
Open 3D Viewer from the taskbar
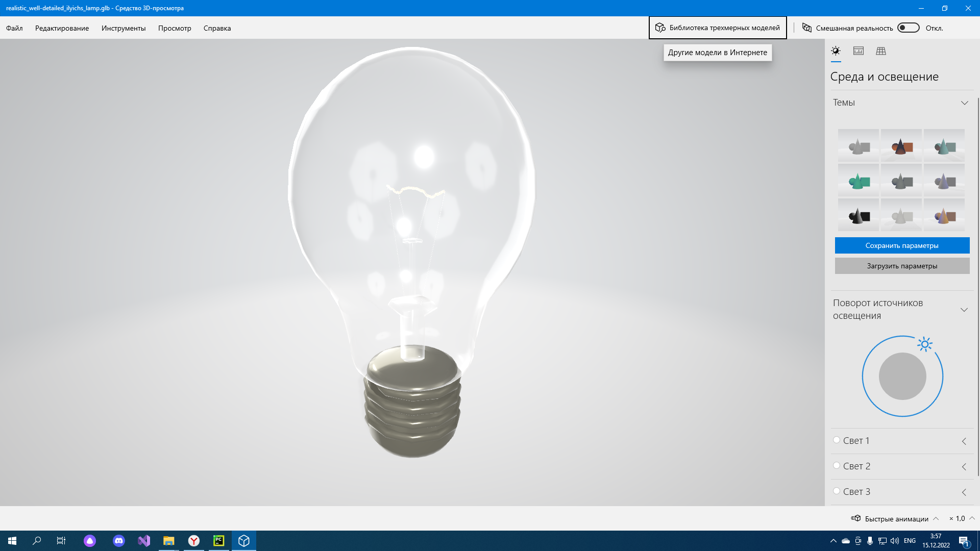[243, 541]
